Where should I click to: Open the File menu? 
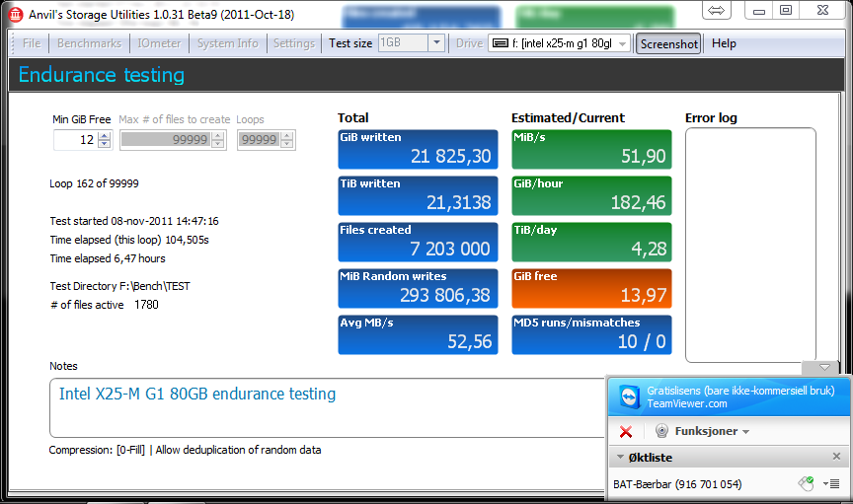(x=32, y=43)
